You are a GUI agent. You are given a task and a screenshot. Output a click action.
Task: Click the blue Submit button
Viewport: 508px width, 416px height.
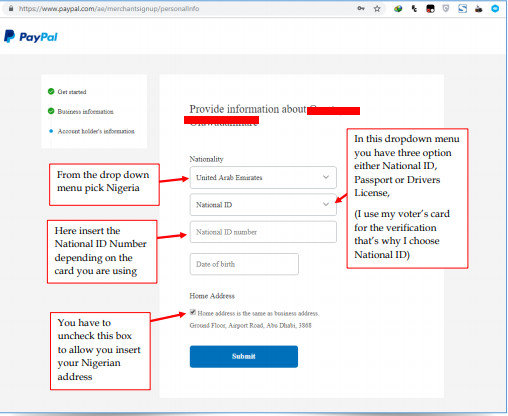click(x=244, y=356)
